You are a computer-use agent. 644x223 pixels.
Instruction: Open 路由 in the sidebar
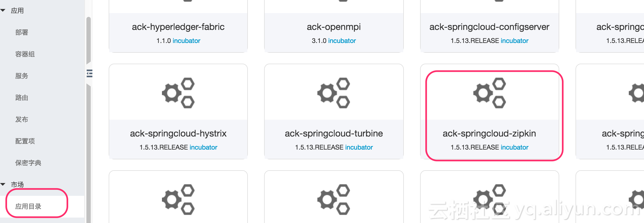click(22, 98)
